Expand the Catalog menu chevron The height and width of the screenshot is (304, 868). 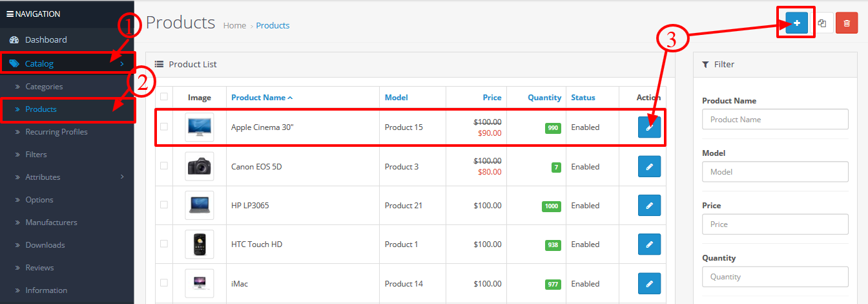122,63
